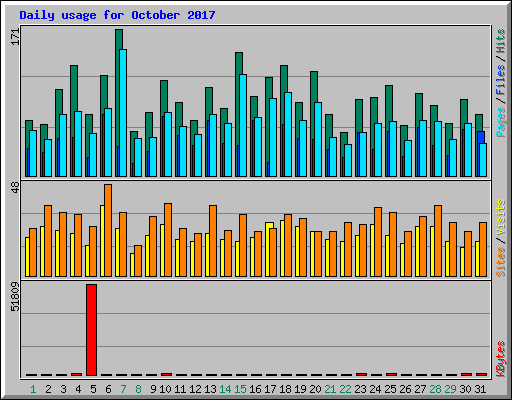
Task: Click day label '19' on the x-axis
Action: click(300, 389)
